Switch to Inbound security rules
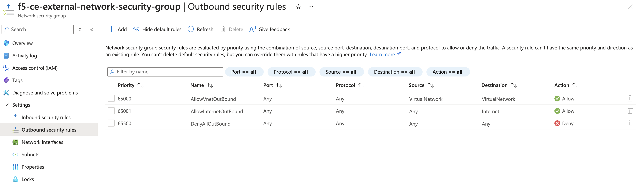 pos(46,117)
